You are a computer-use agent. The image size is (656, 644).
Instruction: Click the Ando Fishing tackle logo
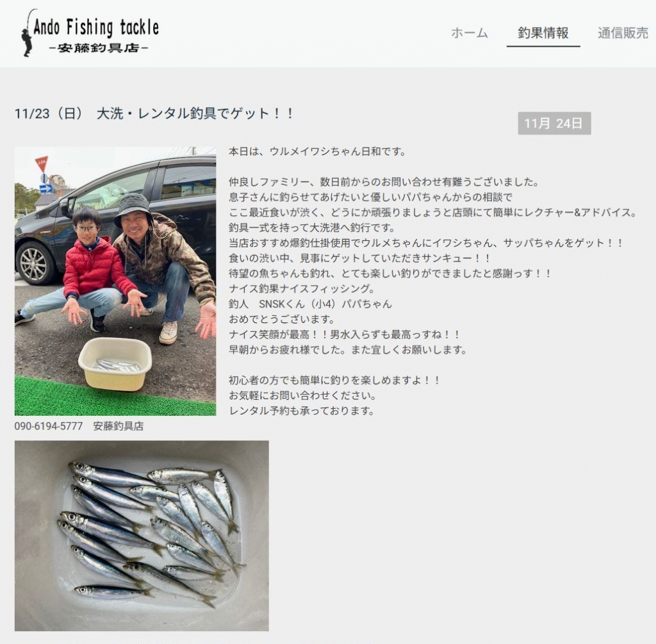[90, 33]
